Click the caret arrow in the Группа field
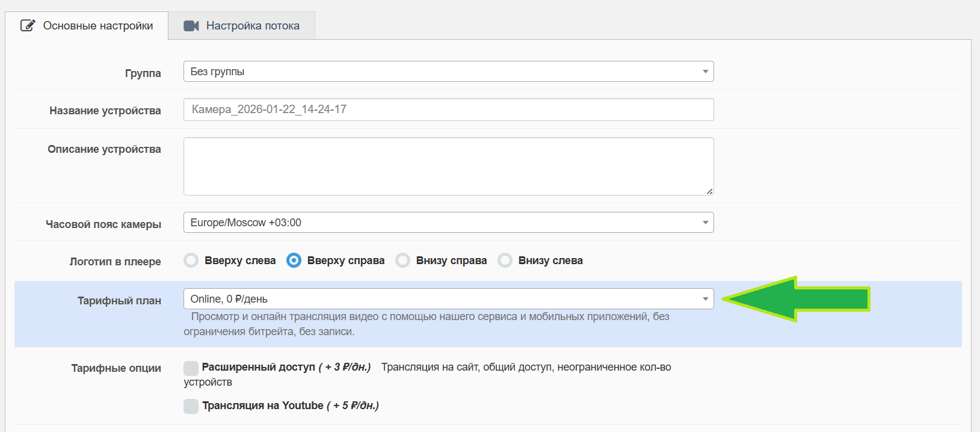Screen dimensions: 980x432 705,72
